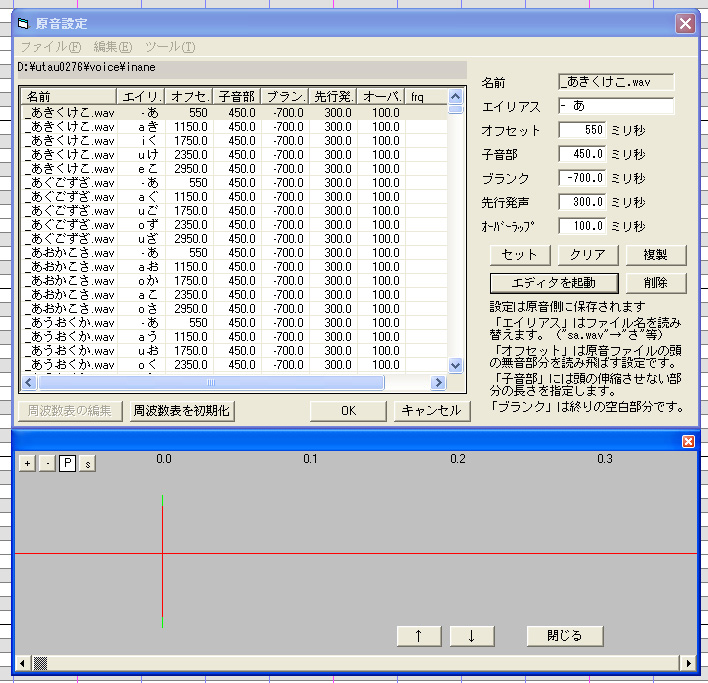Image resolution: width=708 pixels, height=683 pixels.
Task: Click the ブラン. column header
Action: (x=285, y=97)
